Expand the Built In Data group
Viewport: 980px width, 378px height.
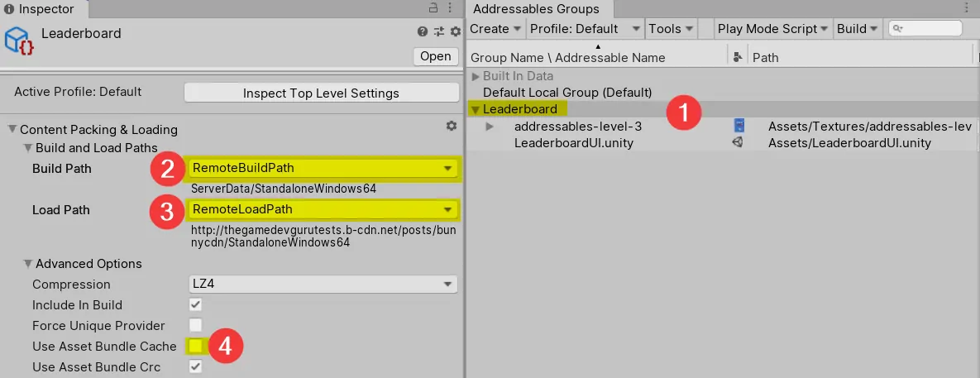476,76
